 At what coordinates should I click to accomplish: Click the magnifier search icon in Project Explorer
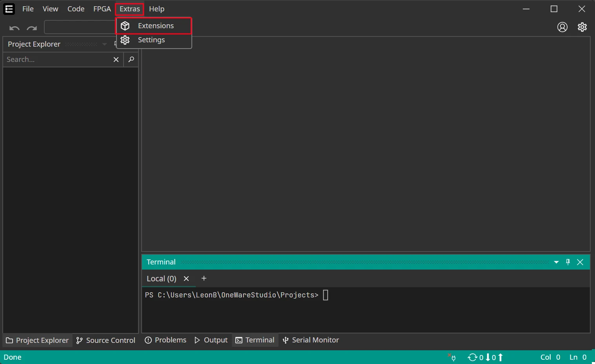pyautogui.click(x=131, y=60)
